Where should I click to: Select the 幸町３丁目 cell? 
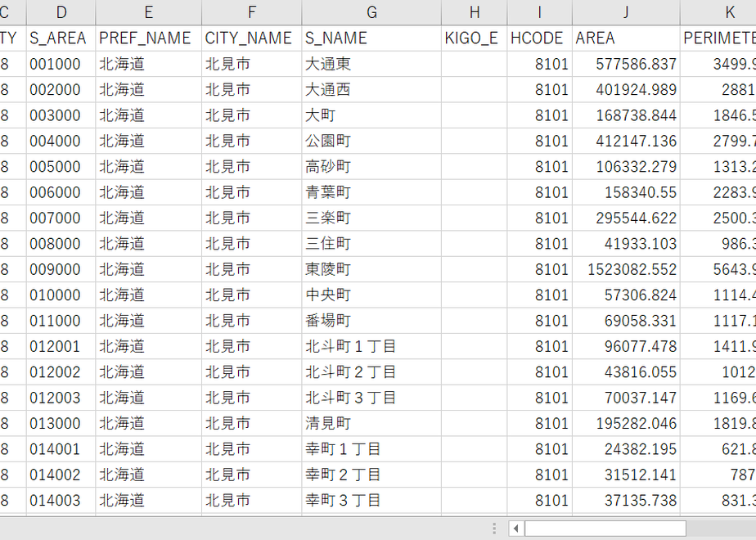click(371, 501)
